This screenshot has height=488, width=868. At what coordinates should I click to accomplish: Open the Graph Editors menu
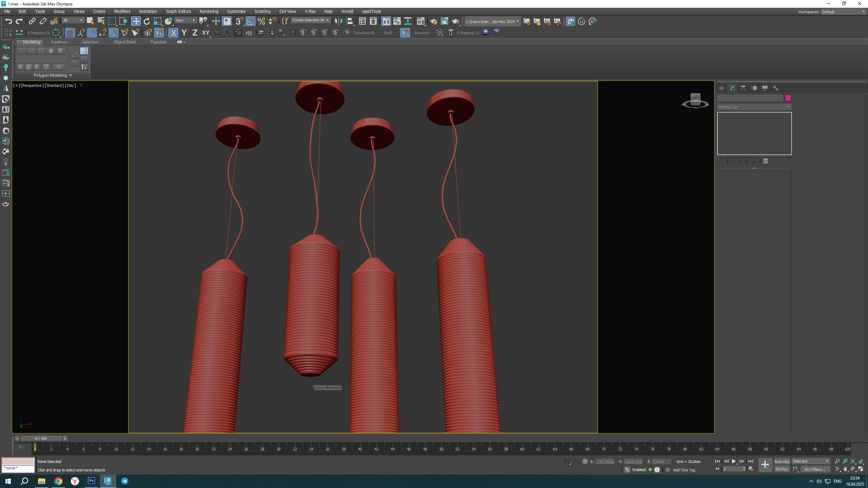pos(178,12)
